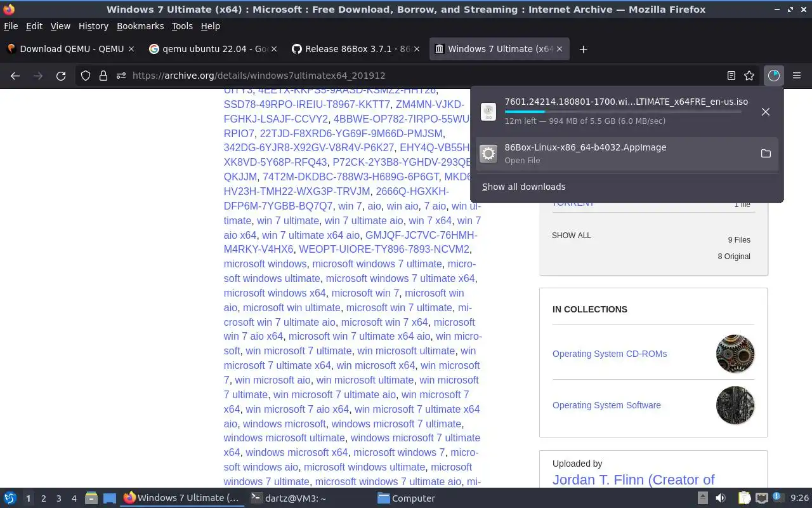Go back to the previous page

(15, 76)
